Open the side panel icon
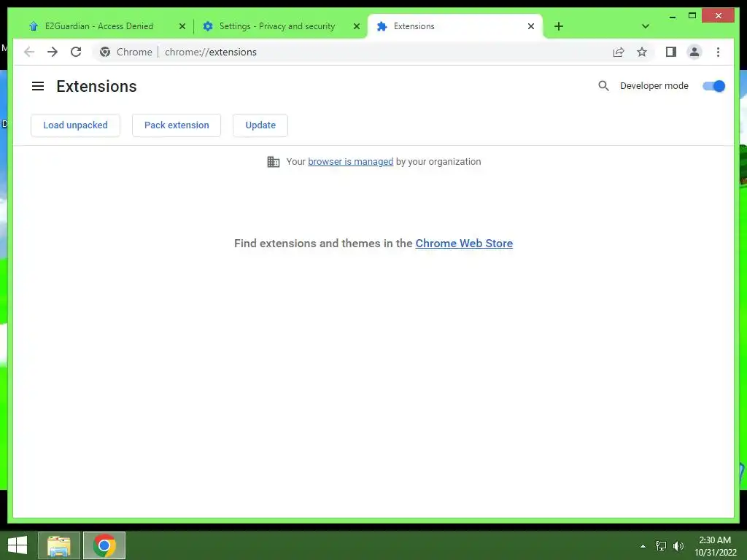 [671, 52]
